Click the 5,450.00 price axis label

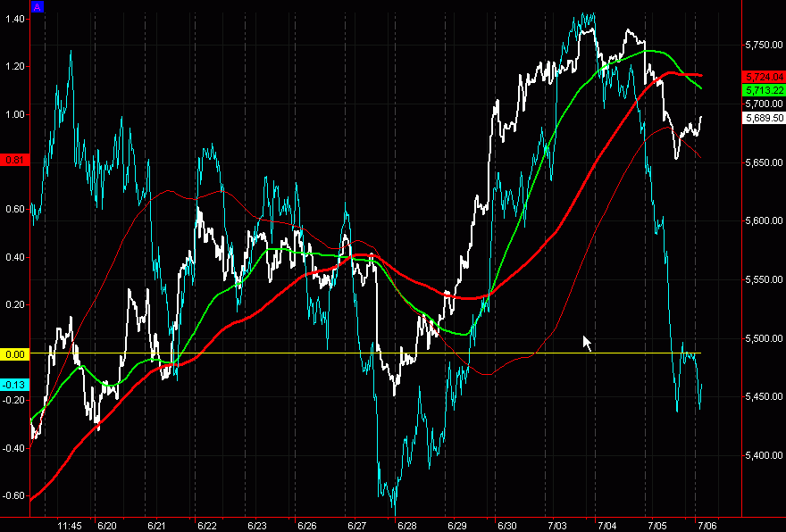(x=764, y=396)
